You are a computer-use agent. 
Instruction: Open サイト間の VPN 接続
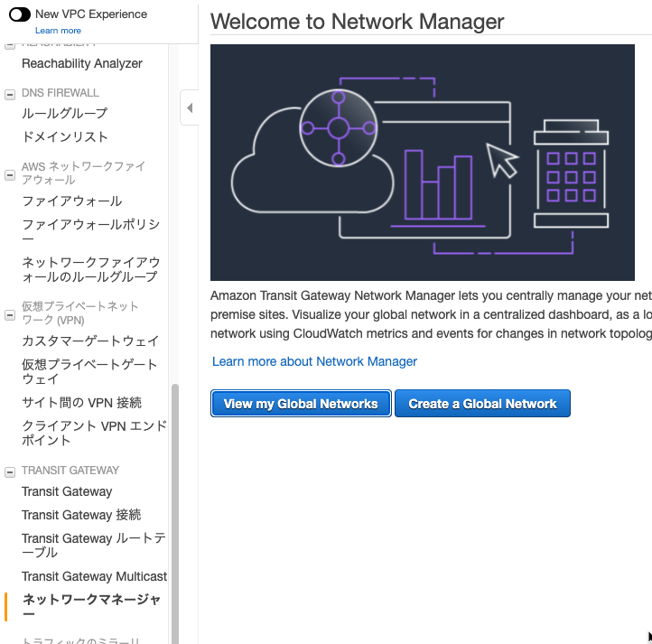[x=81, y=402]
